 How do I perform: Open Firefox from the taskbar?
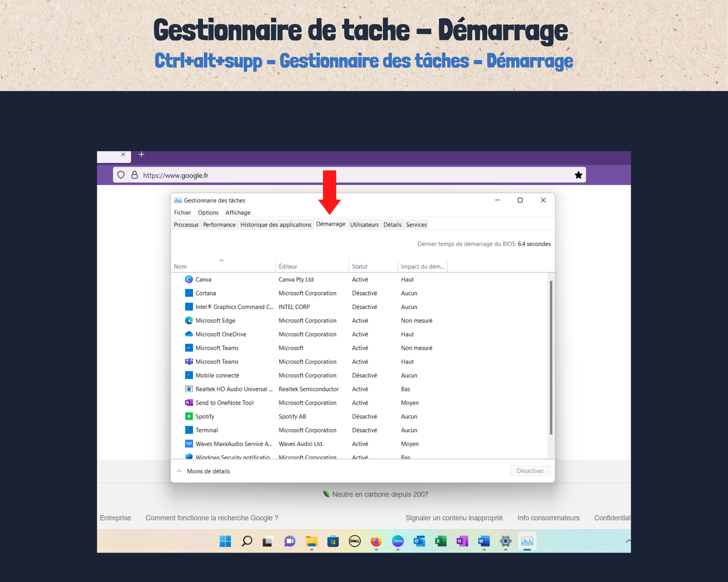pos(376,541)
